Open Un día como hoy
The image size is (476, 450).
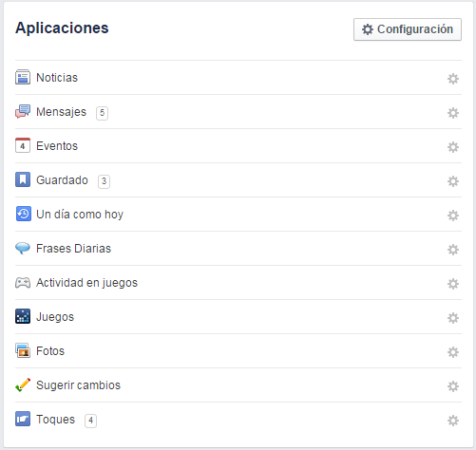tap(80, 215)
